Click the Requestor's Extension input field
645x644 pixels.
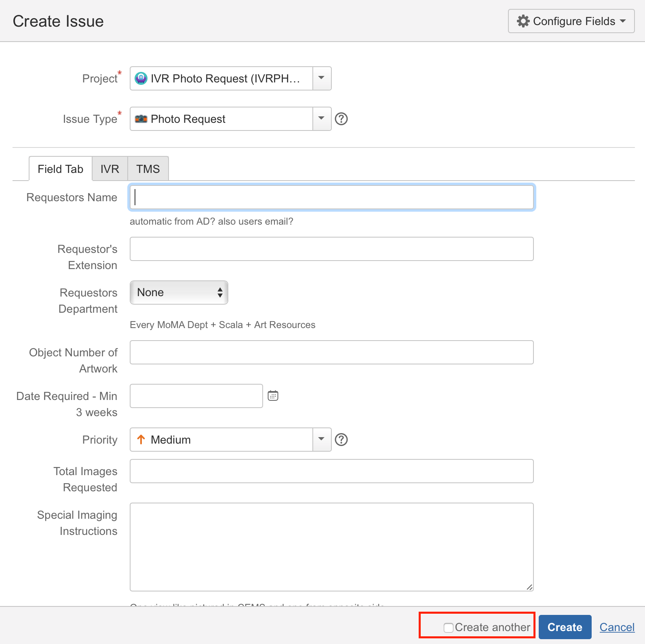332,249
